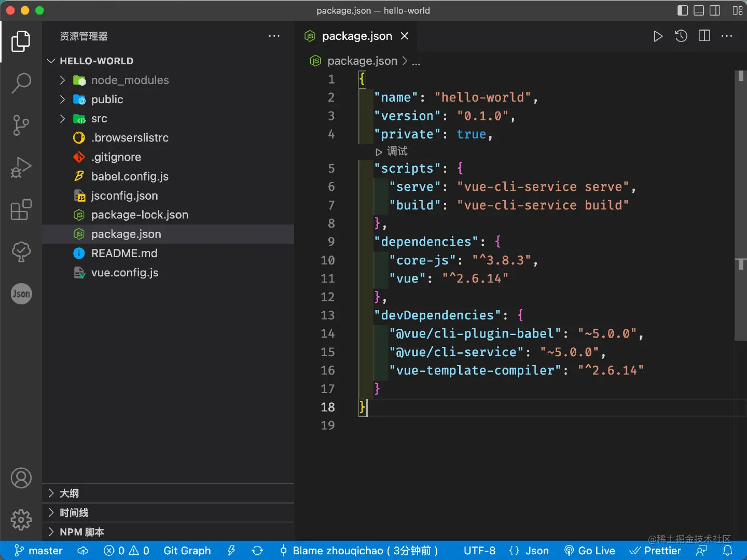
Task: Start Go Live server
Action: click(x=590, y=551)
